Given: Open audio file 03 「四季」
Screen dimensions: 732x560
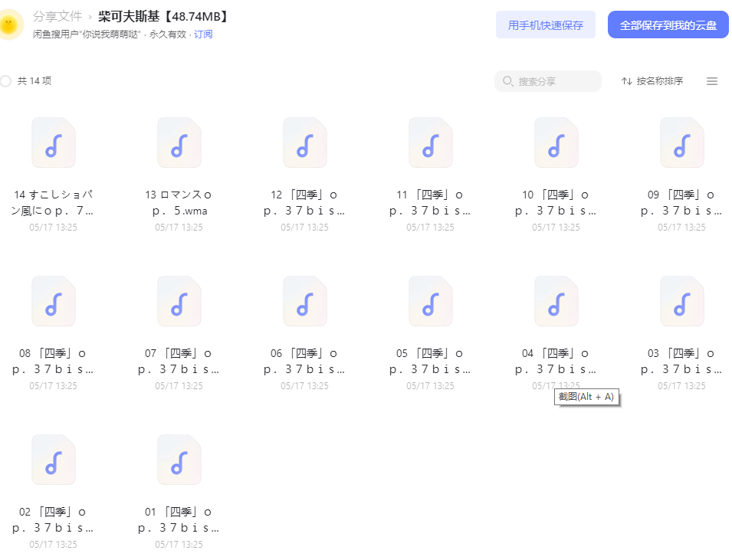Looking at the screenshot, I should click(682, 302).
